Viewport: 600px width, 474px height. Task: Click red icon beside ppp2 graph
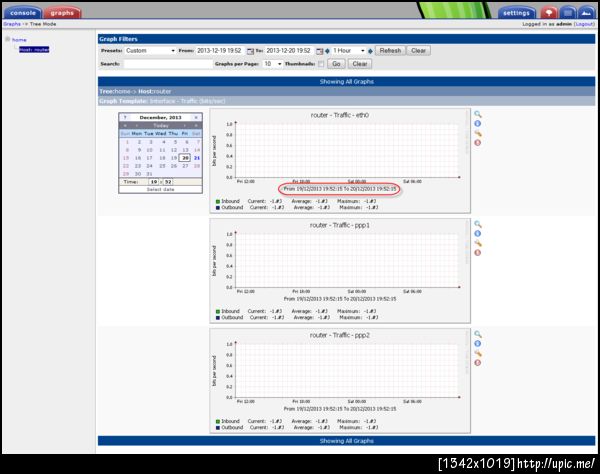pyautogui.click(x=478, y=363)
